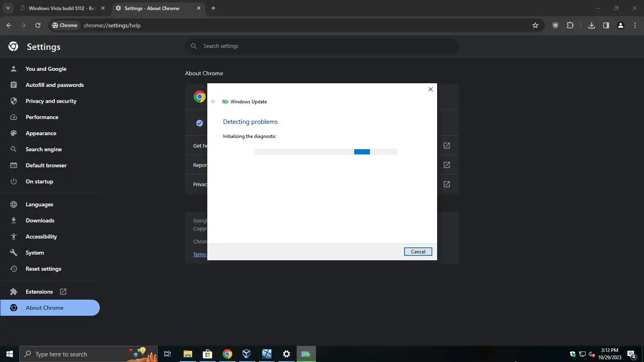Go to Privacy and security settings
Image resolution: width=644 pixels, height=362 pixels.
[x=50, y=101]
